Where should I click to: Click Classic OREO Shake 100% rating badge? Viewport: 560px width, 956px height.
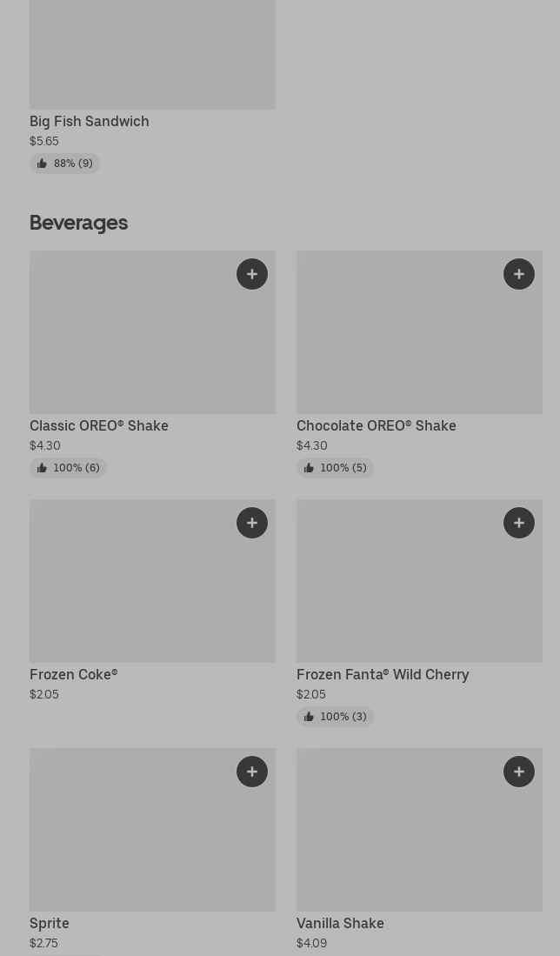(68, 468)
